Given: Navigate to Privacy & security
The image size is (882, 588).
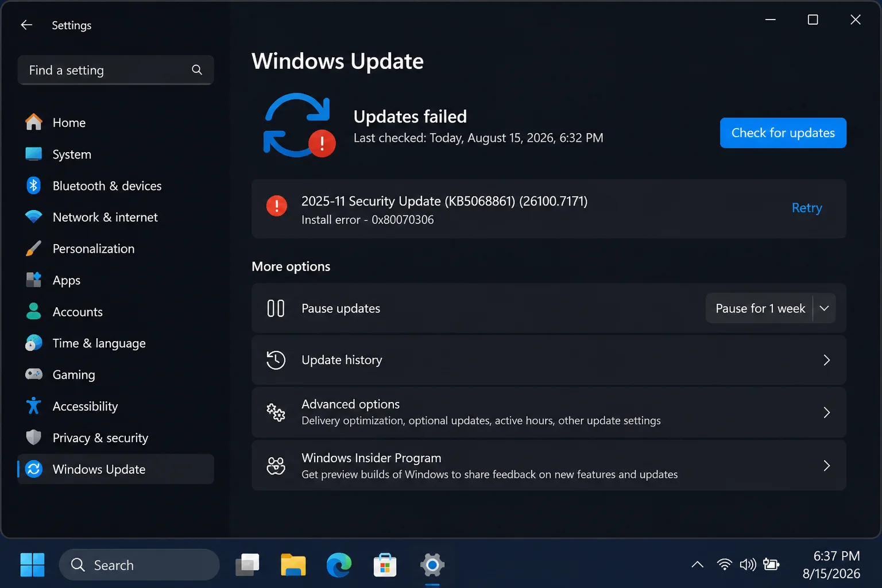Looking at the screenshot, I should tap(116, 438).
